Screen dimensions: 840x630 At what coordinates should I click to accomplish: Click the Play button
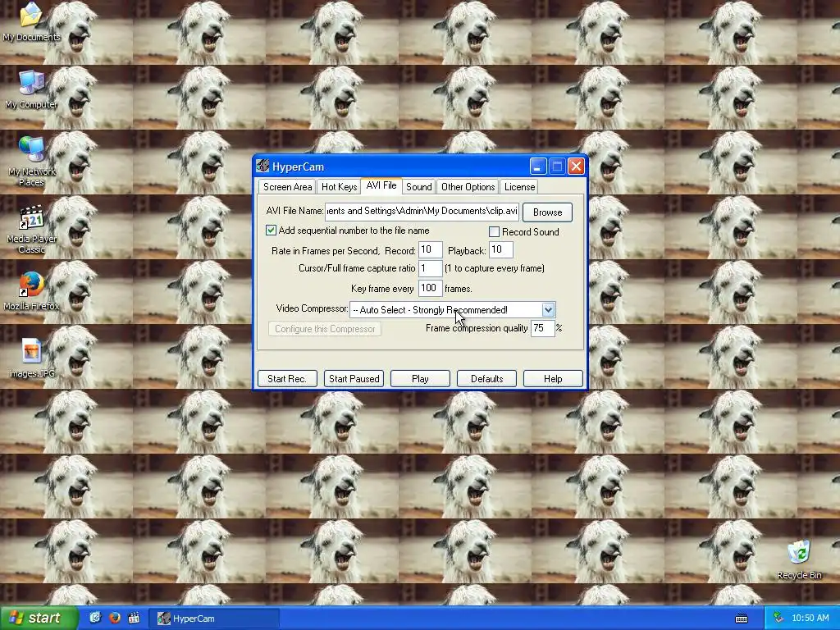[420, 379]
